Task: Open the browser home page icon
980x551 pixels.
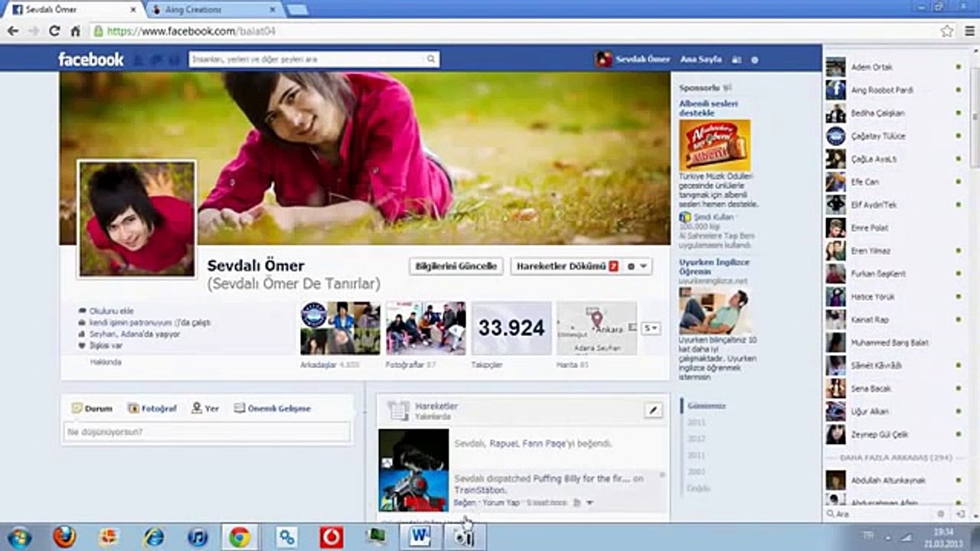Action: click(75, 31)
